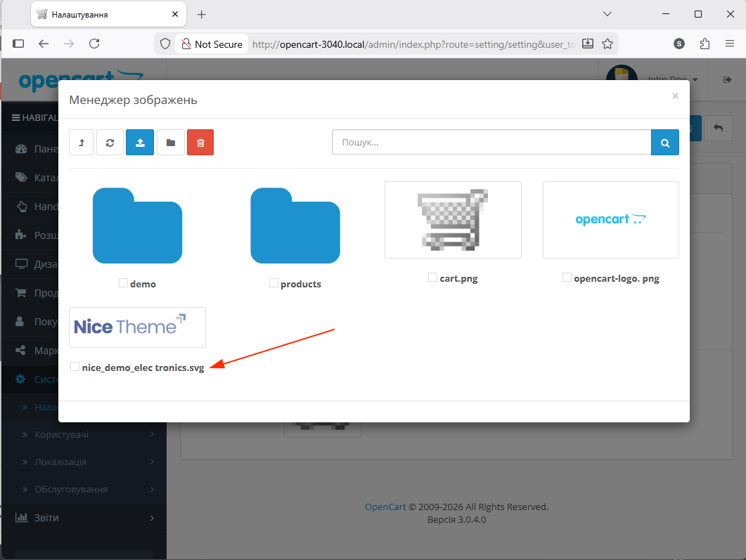Tick the demo folder checkbox

[123, 283]
